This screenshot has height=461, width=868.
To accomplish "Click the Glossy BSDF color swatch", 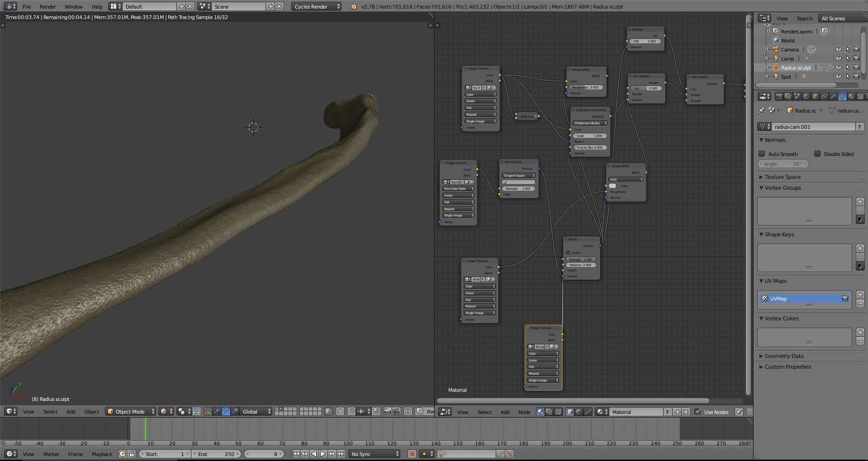I will point(612,186).
